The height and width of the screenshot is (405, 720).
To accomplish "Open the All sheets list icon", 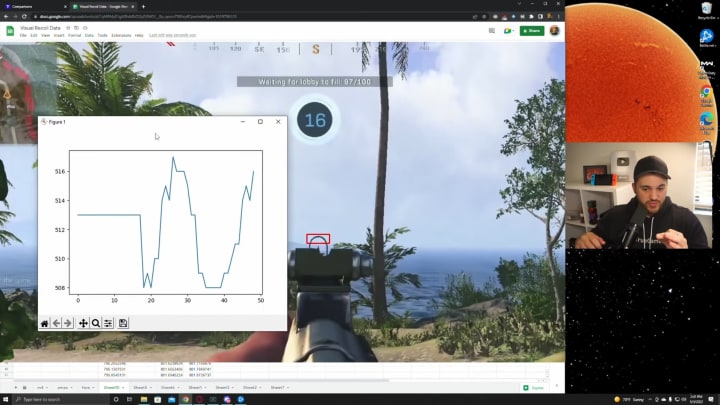I will 25,388.
